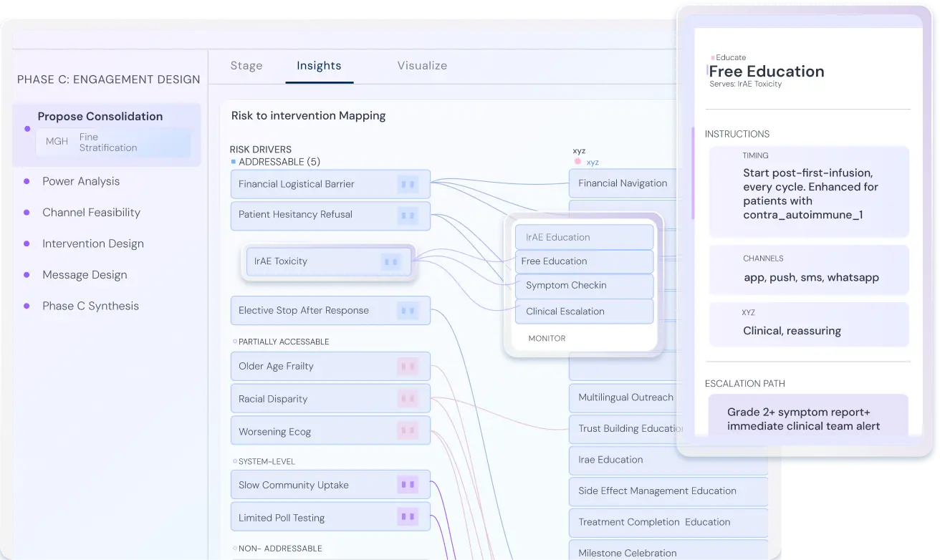
Task: Click the Slow Community Uptake purple icon
Action: [408, 485]
